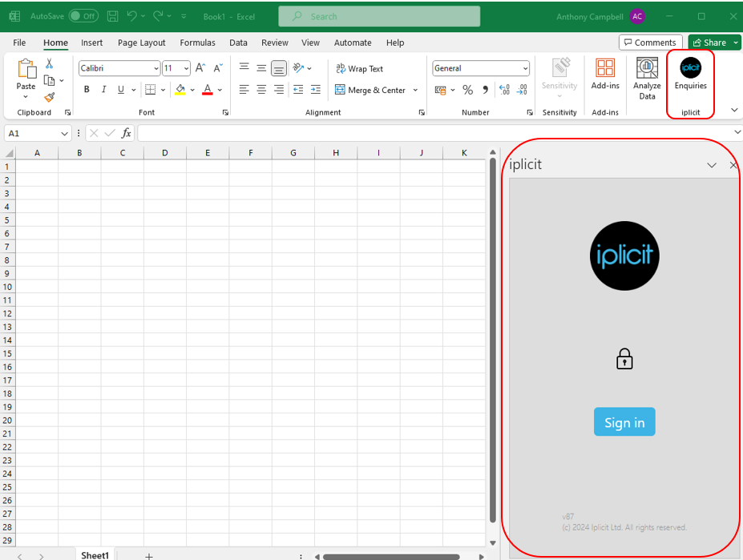Open the Calibri font name dropdown
Image resolution: width=743 pixels, height=560 pixels.
[156, 69]
